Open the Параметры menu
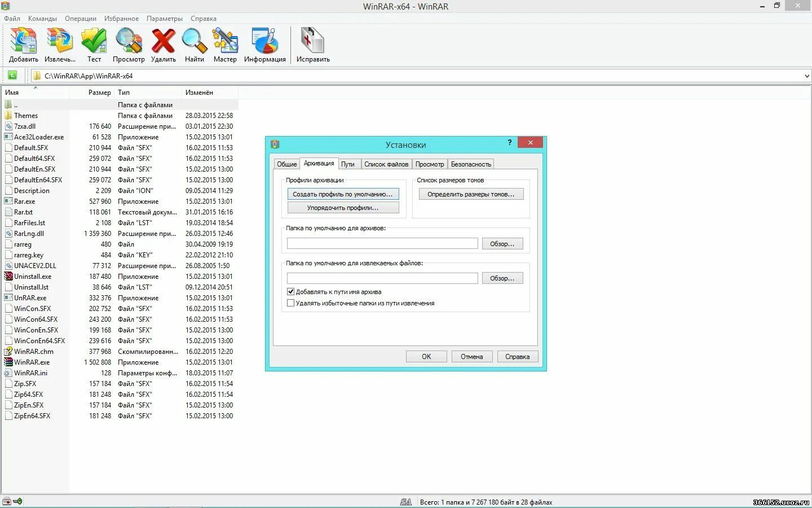The height and width of the screenshot is (508, 812). coord(165,19)
